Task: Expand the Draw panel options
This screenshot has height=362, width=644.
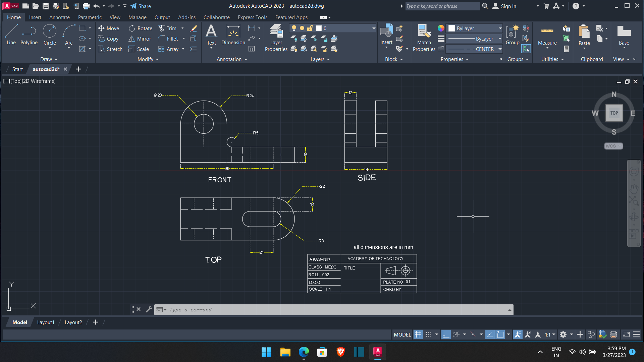Action: 49,59
